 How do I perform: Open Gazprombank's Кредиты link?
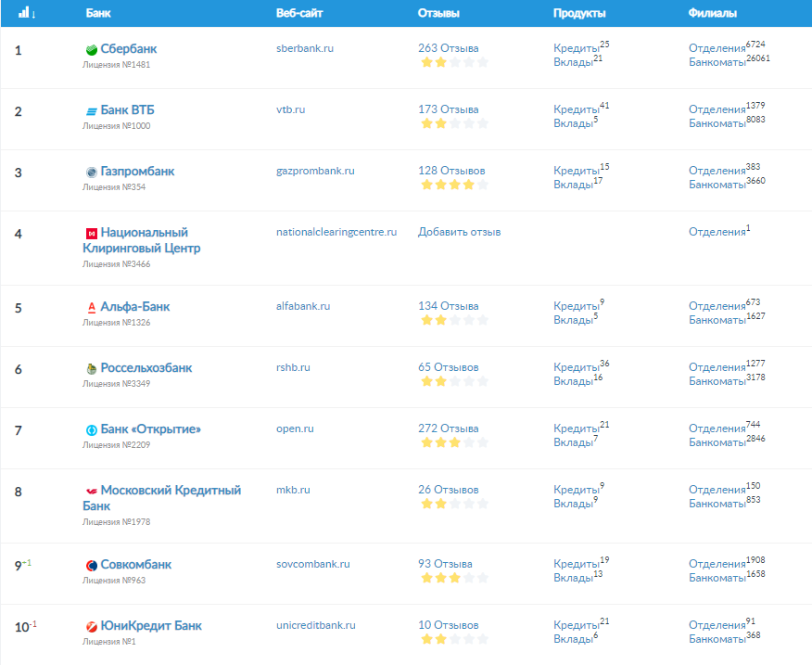(x=577, y=171)
